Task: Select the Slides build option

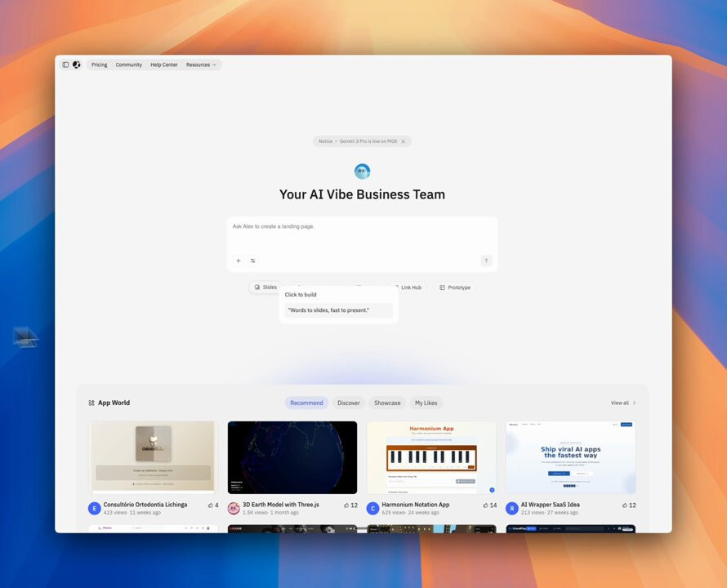Action: point(265,287)
